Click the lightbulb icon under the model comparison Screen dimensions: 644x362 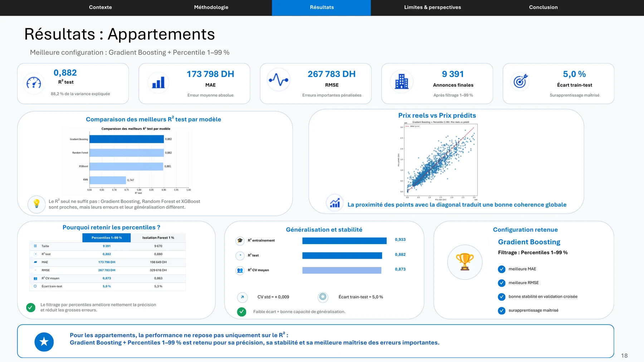[36, 204]
